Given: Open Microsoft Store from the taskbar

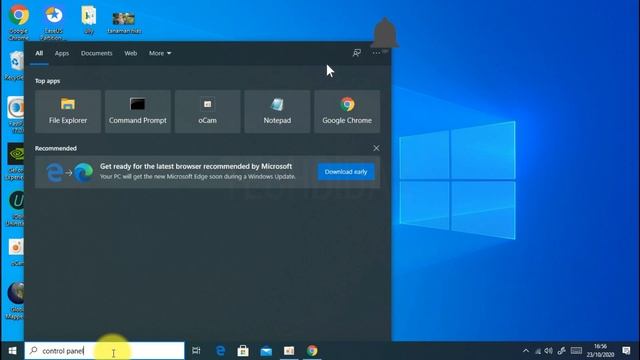Looking at the screenshot, I should 243,351.
